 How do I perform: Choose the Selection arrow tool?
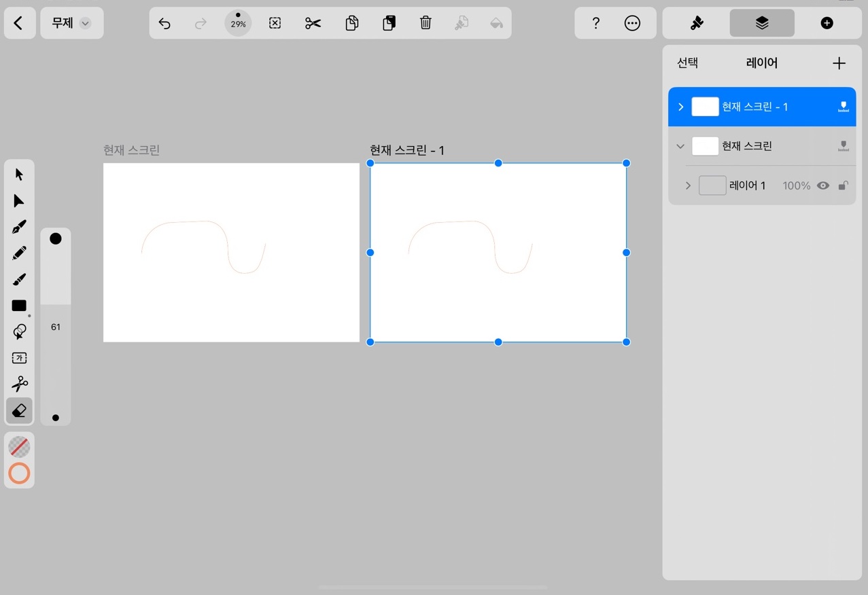[19, 175]
